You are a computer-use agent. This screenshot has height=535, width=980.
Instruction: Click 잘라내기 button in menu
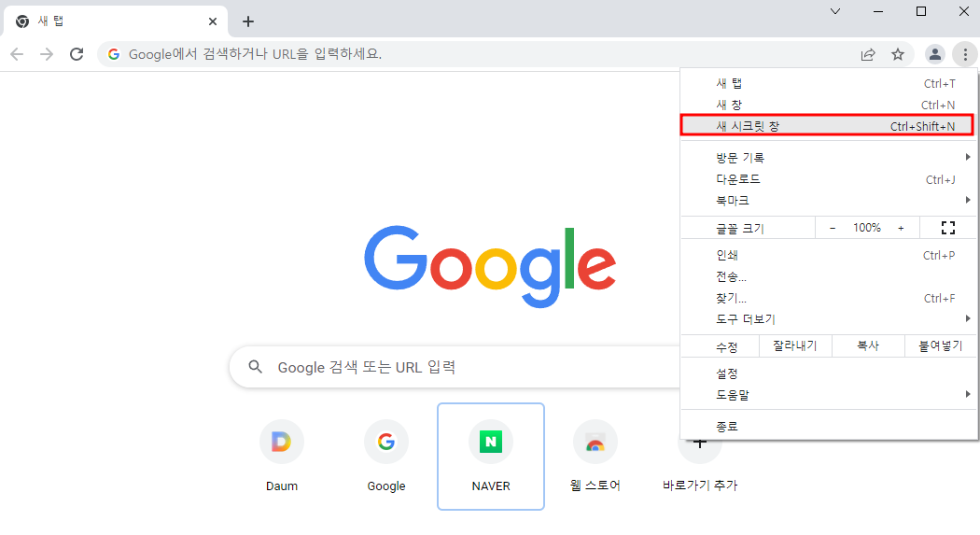click(x=795, y=345)
